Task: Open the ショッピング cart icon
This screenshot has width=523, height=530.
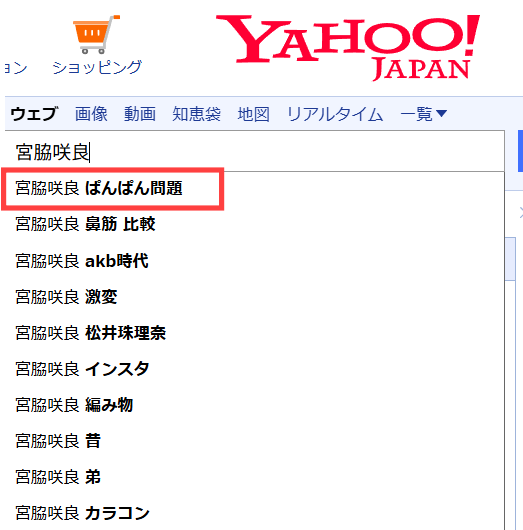Action: pyautogui.click(x=96, y=34)
